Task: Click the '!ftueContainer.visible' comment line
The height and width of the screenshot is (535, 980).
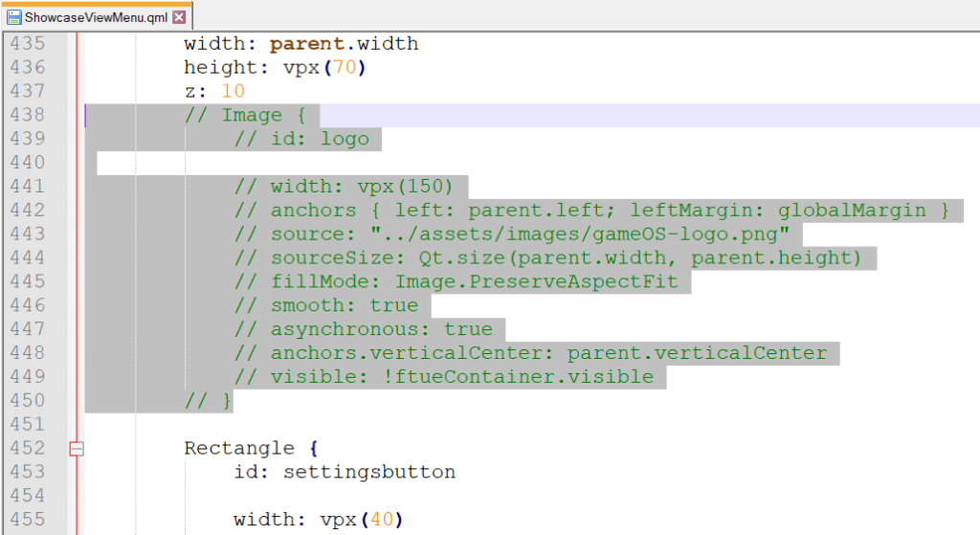Action: click(444, 376)
